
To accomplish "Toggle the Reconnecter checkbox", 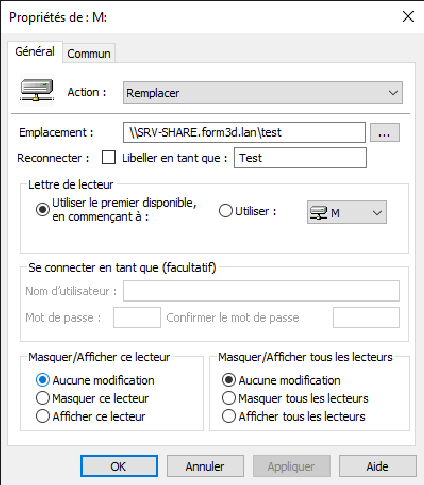I will click(x=109, y=157).
